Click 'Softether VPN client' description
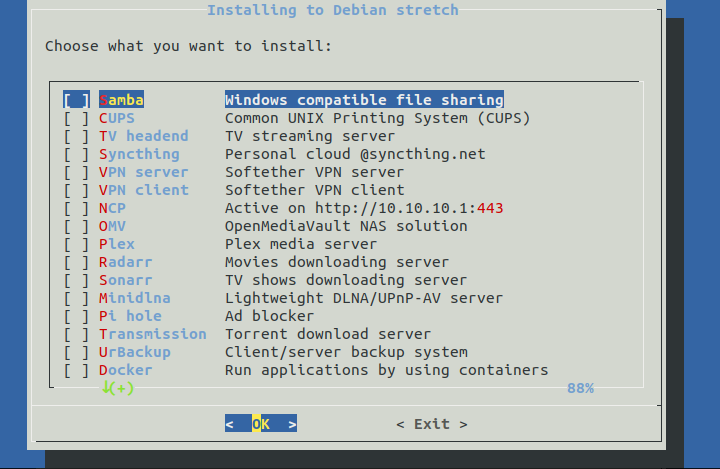The width and height of the screenshot is (720, 469). [x=315, y=190]
